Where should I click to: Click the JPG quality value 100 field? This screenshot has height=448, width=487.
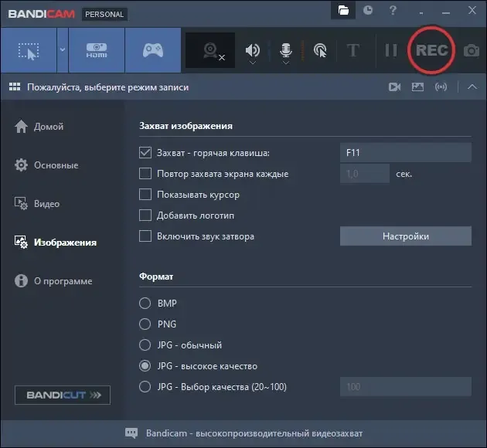coord(406,386)
